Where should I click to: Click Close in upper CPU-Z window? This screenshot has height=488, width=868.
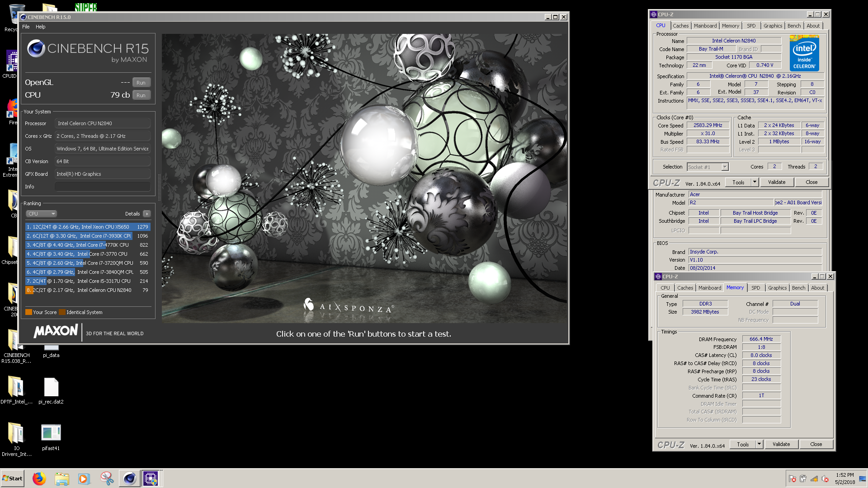pos(811,183)
